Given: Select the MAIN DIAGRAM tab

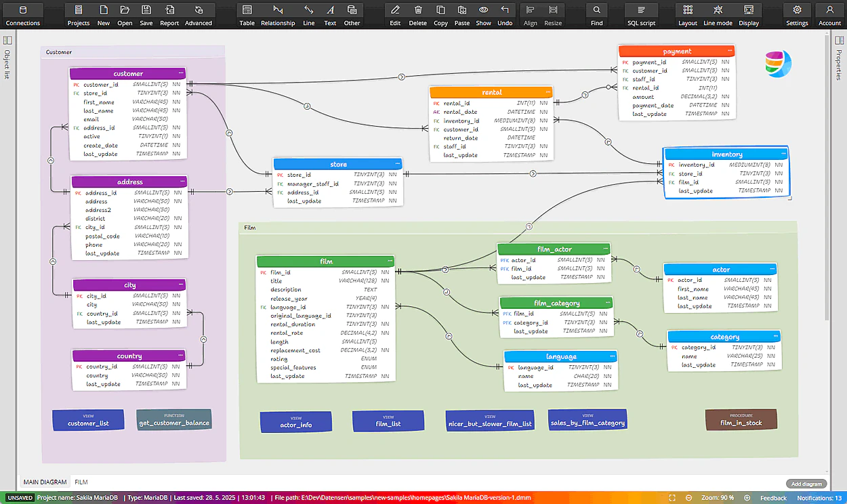Looking at the screenshot, I should click(45, 482).
